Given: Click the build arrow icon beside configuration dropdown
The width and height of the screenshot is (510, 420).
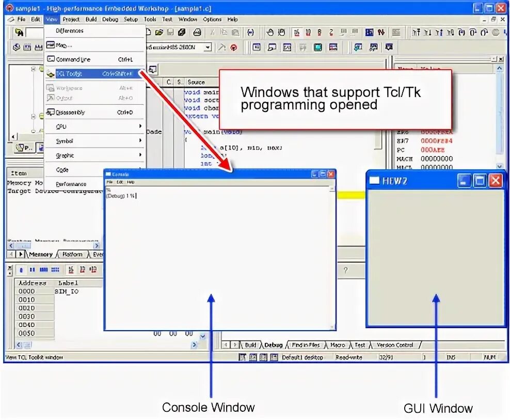Looking at the screenshot, I should point(222,47).
